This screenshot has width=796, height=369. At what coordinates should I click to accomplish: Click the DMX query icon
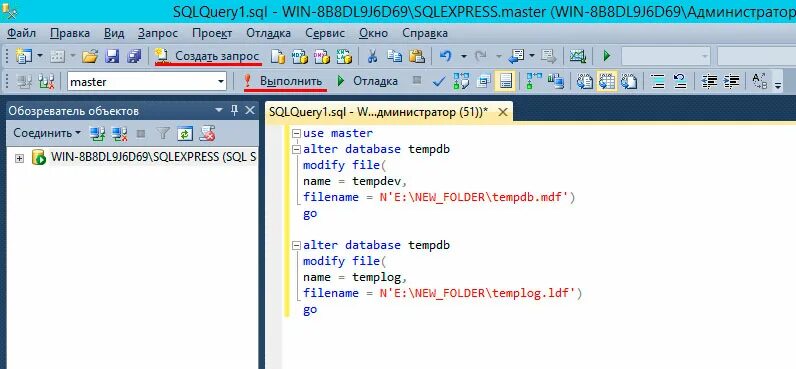322,56
